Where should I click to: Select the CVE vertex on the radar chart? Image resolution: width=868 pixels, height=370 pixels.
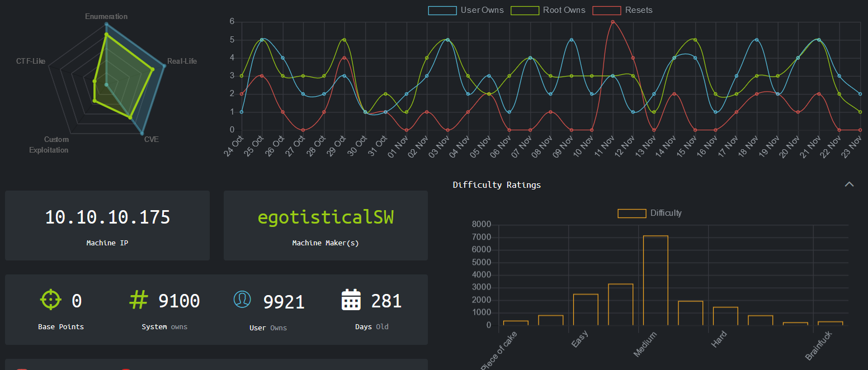(x=141, y=134)
